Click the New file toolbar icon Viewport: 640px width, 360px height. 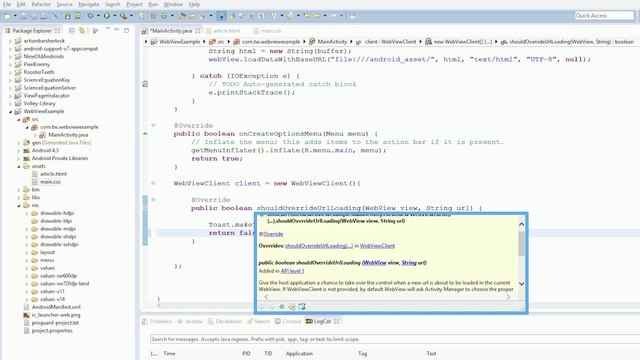click(7, 16)
